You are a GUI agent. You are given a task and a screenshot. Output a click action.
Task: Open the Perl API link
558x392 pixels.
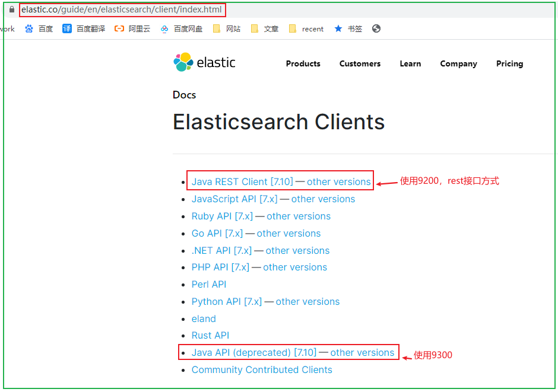click(x=209, y=284)
